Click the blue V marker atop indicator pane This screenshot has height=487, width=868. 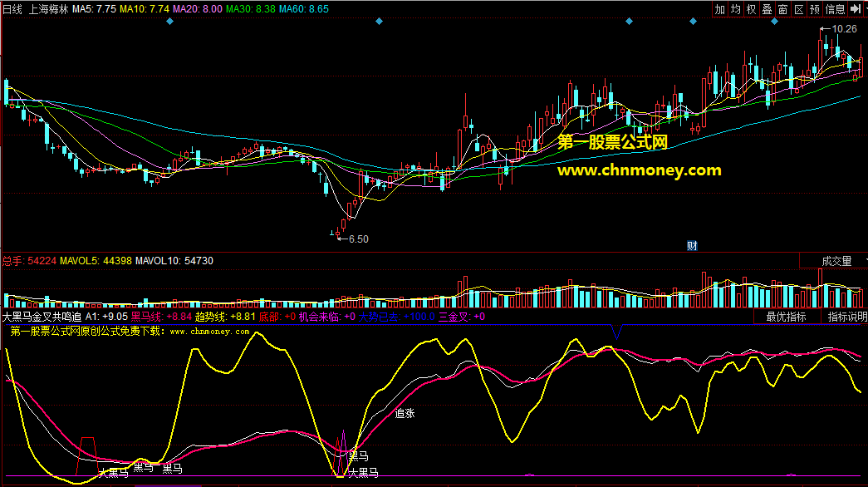coord(616,332)
